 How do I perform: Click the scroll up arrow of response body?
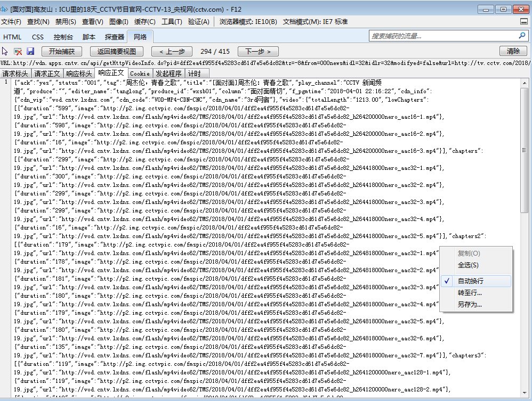tap(524, 83)
